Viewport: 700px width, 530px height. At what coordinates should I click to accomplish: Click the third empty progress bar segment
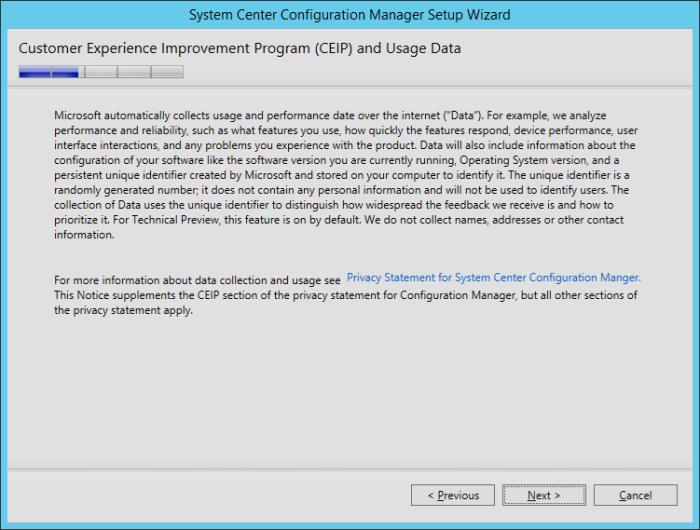(101, 72)
